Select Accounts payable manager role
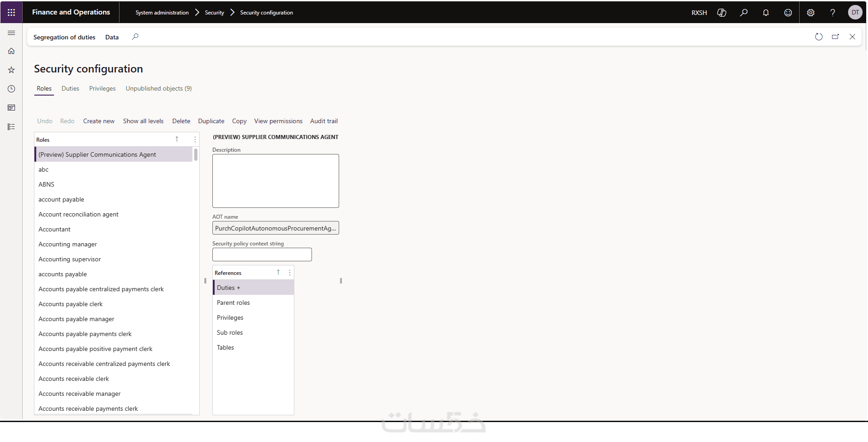Viewport: 868px width, 442px height. (x=114, y=319)
